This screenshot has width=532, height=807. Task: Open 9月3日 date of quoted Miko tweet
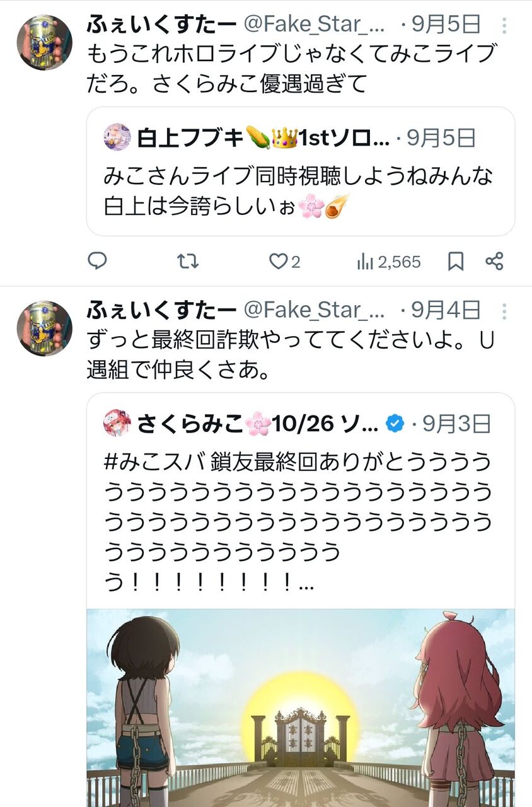[x=456, y=424]
